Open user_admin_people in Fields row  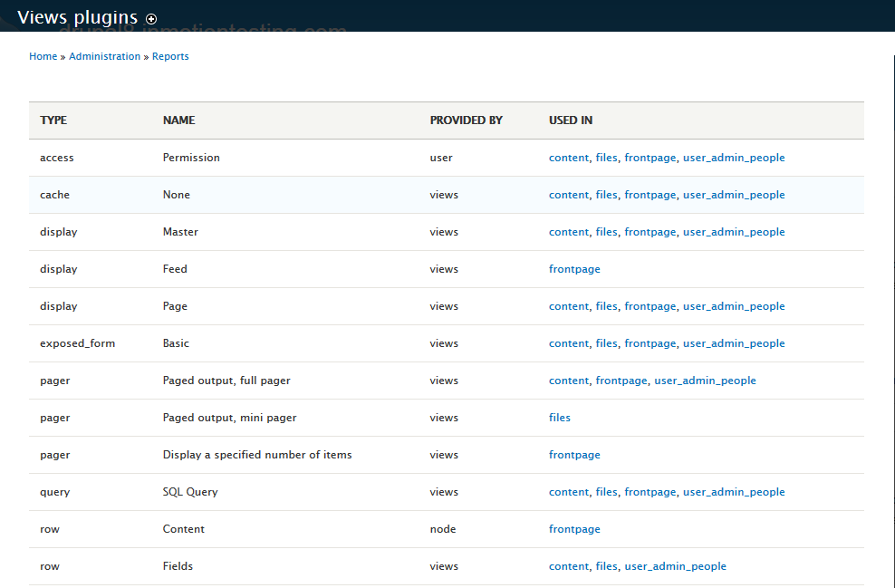(x=675, y=566)
